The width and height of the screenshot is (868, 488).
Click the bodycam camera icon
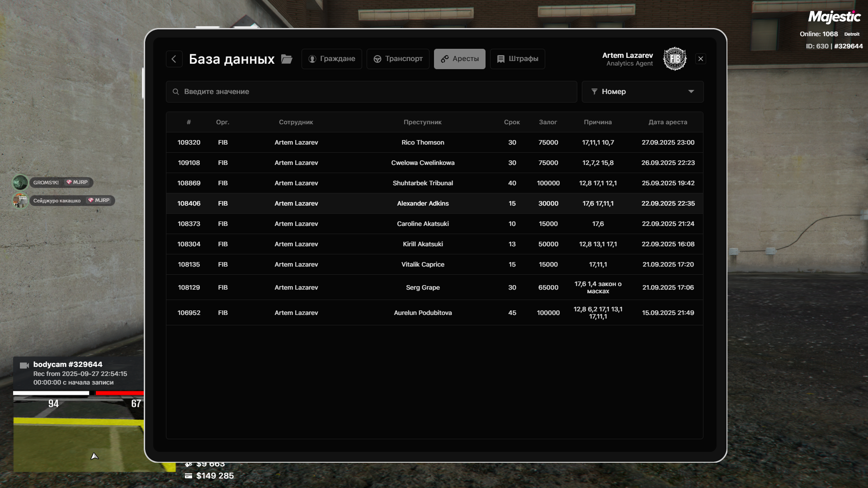(24, 365)
